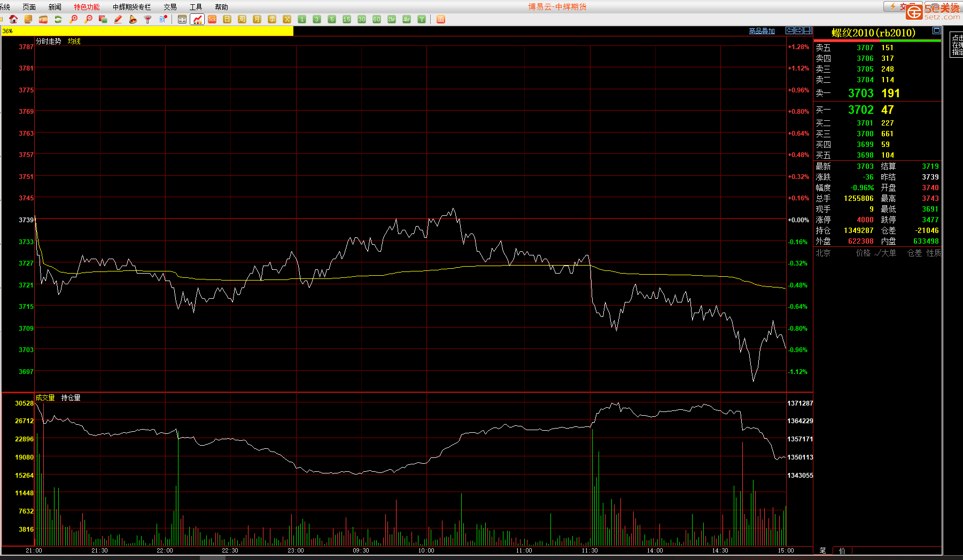Screen dimensions: 963x560
Task: Show the quote list table icon
Action: 182,19
